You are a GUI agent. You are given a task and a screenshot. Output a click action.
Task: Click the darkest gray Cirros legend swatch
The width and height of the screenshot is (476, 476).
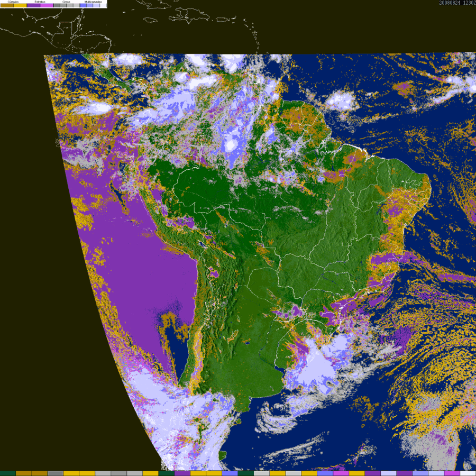(x=57, y=5)
